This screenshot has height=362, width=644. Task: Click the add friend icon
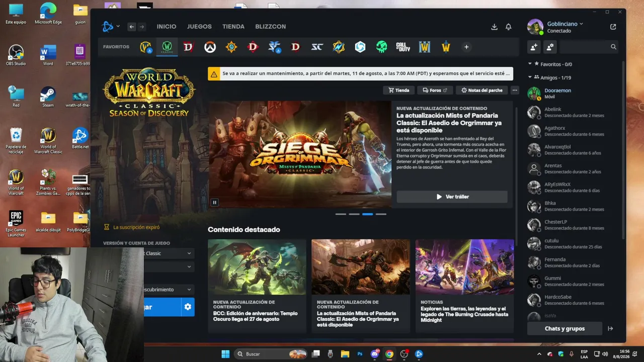[x=534, y=47]
